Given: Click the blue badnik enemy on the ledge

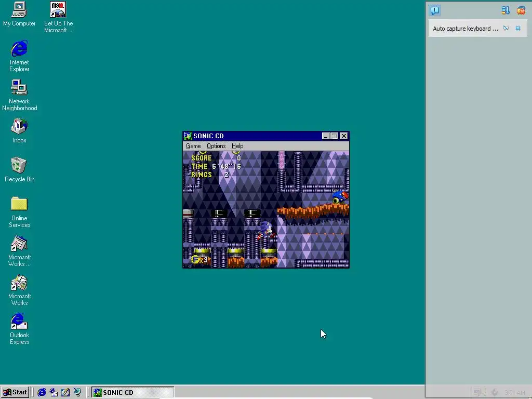Looking at the screenshot, I should (340, 197).
